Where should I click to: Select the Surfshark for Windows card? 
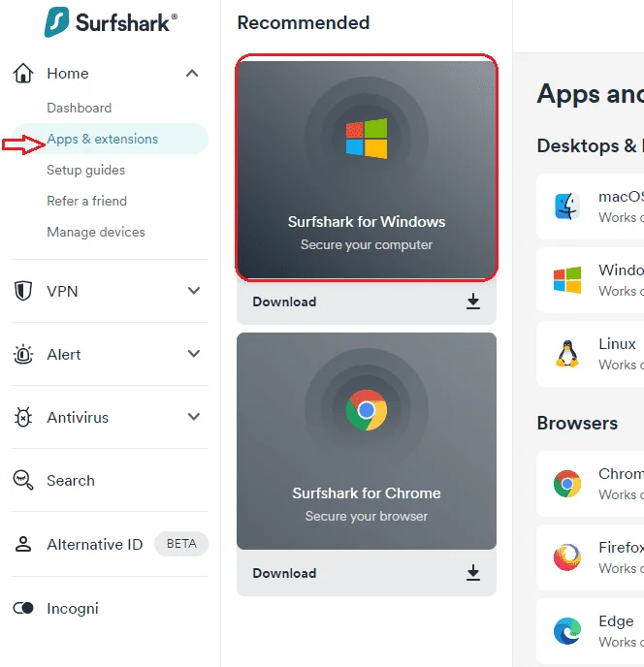coord(367,168)
